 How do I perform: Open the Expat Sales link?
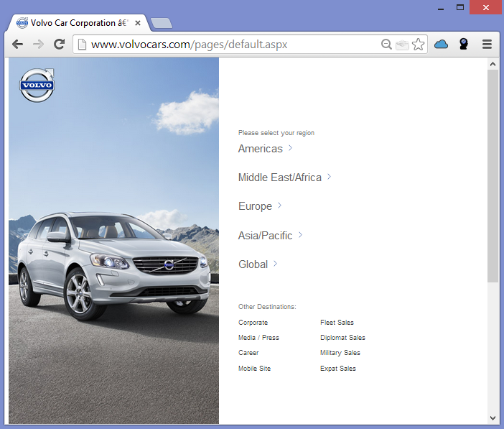(x=338, y=369)
